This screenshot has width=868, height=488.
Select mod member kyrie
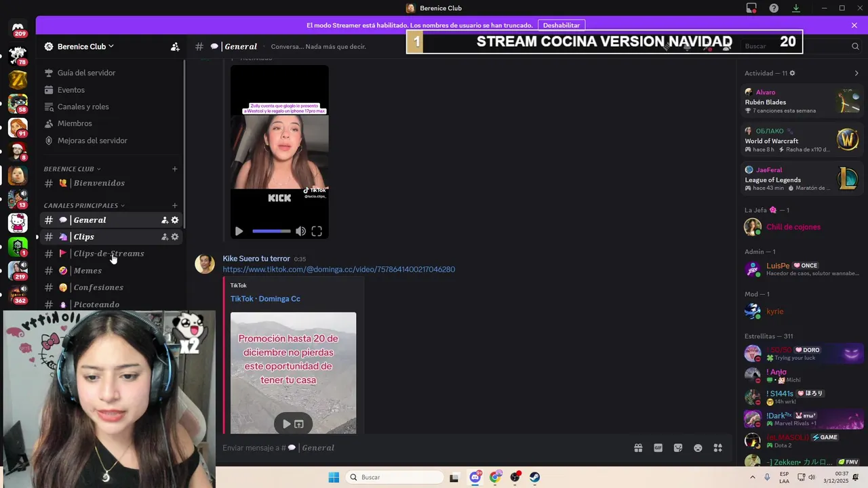tap(802, 311)
